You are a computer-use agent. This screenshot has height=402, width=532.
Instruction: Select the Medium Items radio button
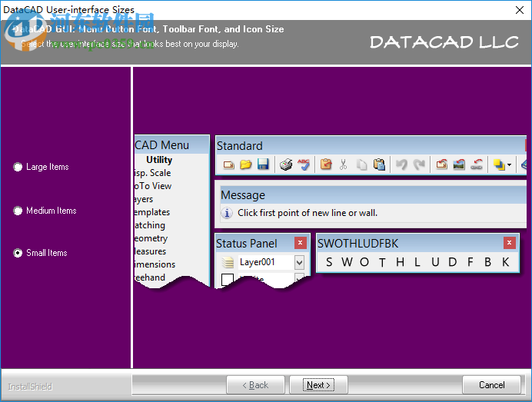coord(18,211)
